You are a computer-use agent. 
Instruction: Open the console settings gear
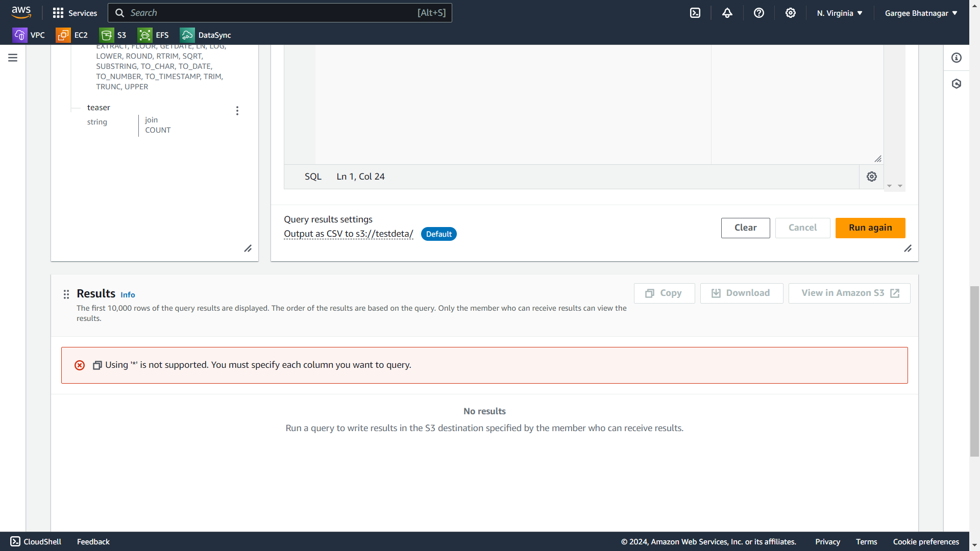point(791,13)
